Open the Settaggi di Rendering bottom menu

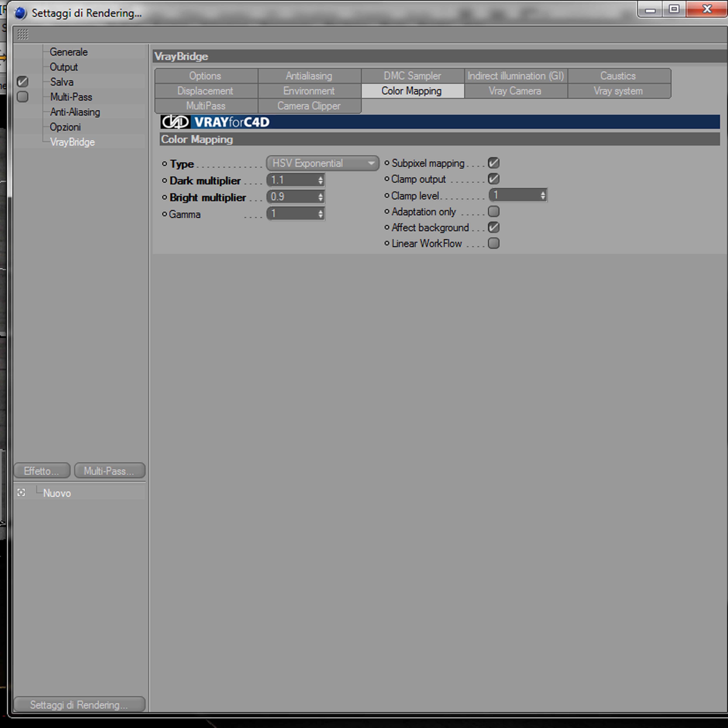(79, 705)
